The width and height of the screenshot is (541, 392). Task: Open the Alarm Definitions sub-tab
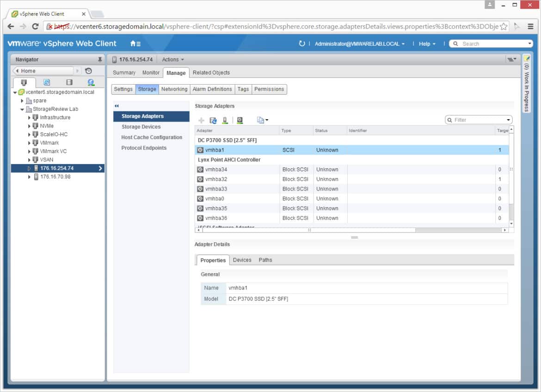[x=212, y=89]
